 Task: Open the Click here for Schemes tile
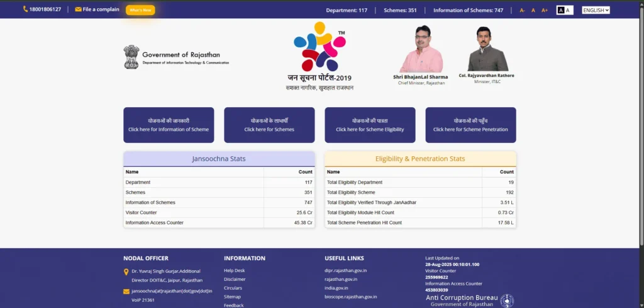269,125
